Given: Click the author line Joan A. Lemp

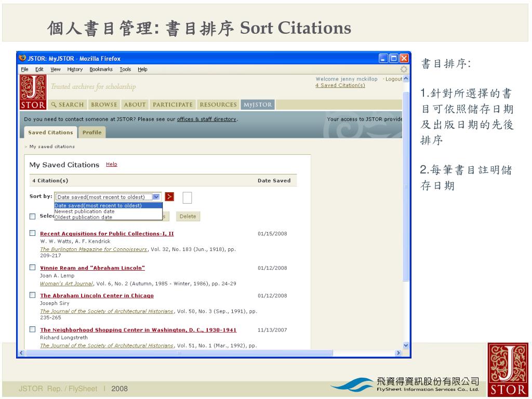Looking at the screenshot, I should (57, 275).
